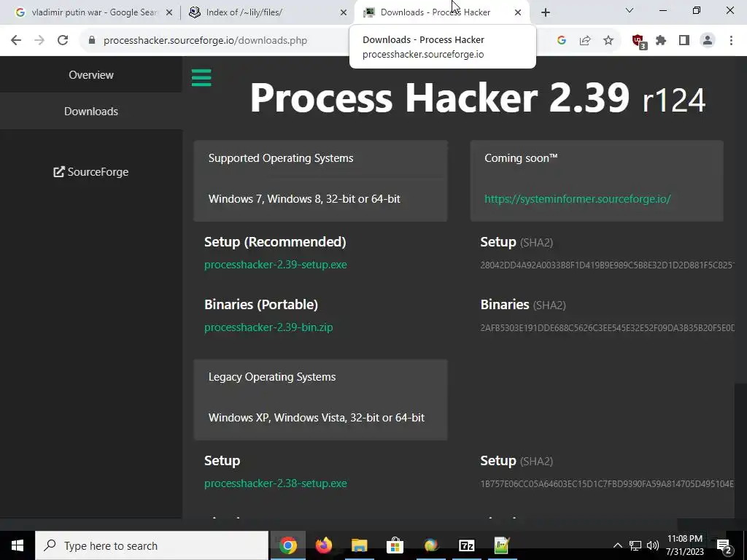Open the Downloads sidebar item
The width and height of the screenshot is (747, 560).
pyautogui.click(x=91, y=111)
